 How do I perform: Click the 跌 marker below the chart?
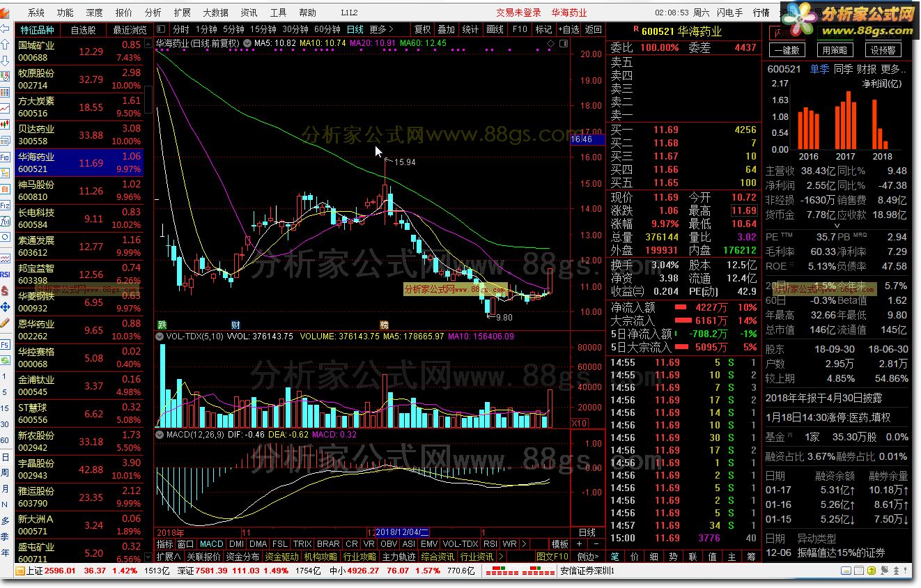coord(162,325)
